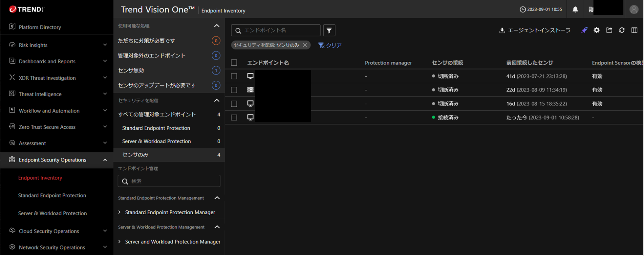Collapse the セキュリティを配信 section
Image resolution: width=644 pixels, height=256 pixels.
tap(217, 100)
